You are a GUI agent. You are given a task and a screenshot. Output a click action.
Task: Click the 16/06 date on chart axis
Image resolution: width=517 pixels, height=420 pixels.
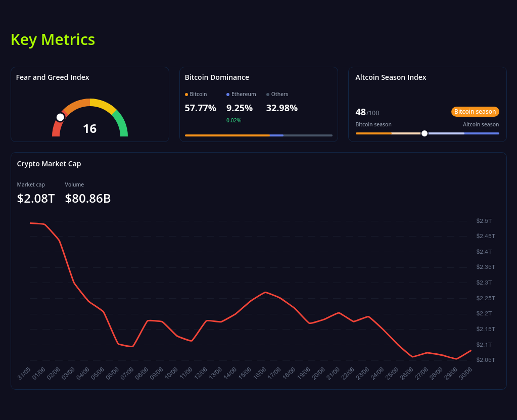click(x=259, y=374)
